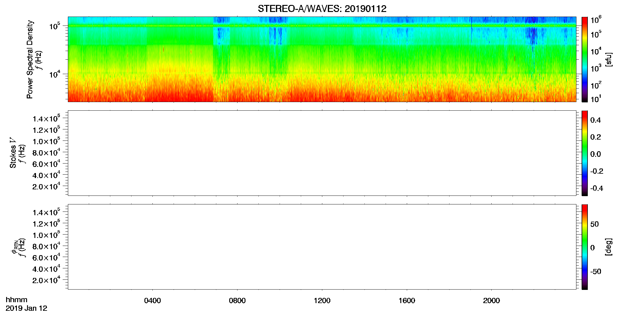The height and width of the screenshot is (332, 644).
Task: Click the 'hhmm' axis format label
Action: coord(17,300)
